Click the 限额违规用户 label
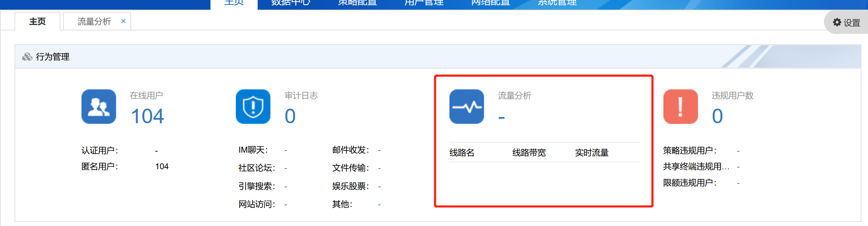Screen dimensions: 868x226 [x=690, y=183]
